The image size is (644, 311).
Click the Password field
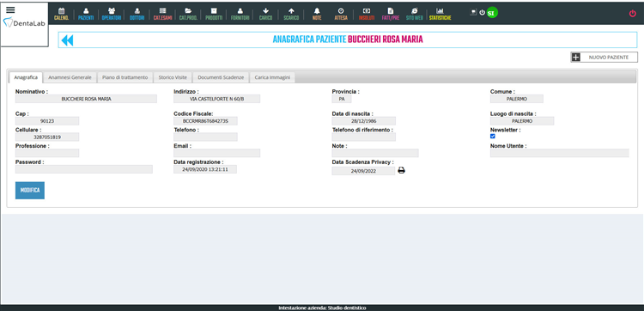point(84,169)
